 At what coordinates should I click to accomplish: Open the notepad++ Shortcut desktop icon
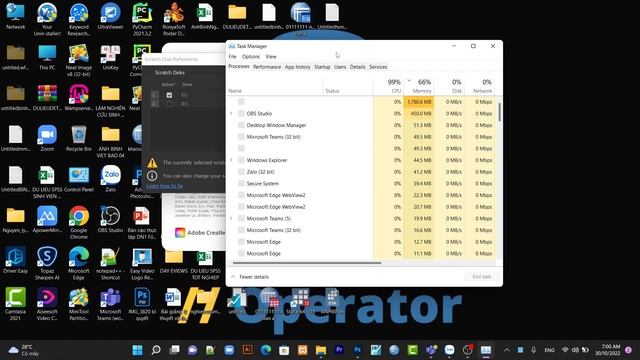tap(110, 263)
